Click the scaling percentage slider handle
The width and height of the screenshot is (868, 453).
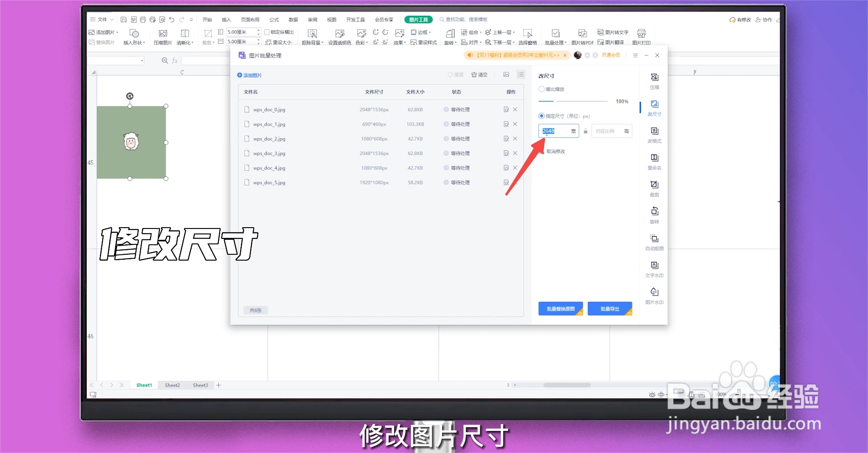(555, 101)
